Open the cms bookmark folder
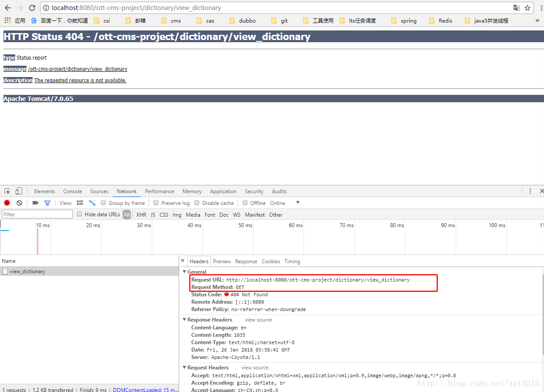The image size is (544, 392). click(x=171, y=20)
